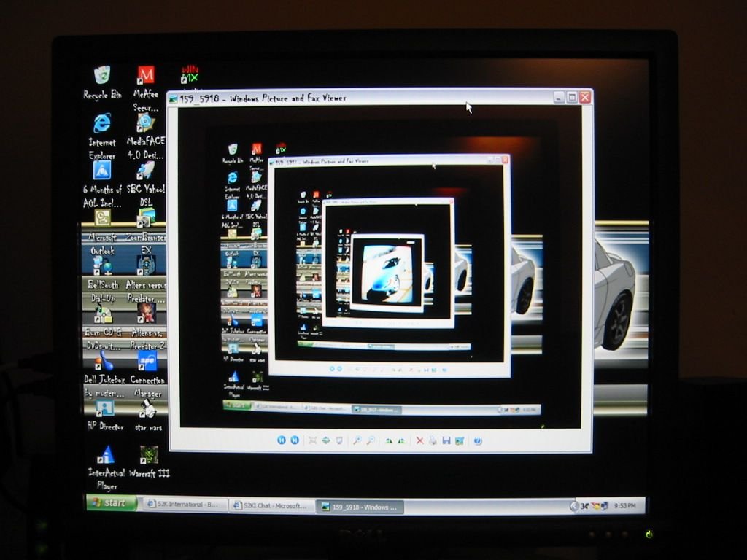
Task: Click the 9:53 PM taskbar clock
Action: [x=624, y=506]
